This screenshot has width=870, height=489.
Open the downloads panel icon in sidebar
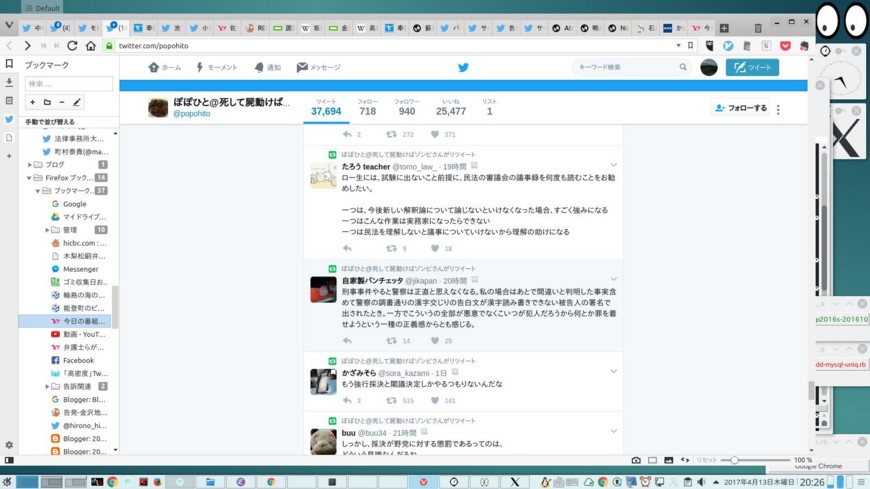click(x=9, y=83)
